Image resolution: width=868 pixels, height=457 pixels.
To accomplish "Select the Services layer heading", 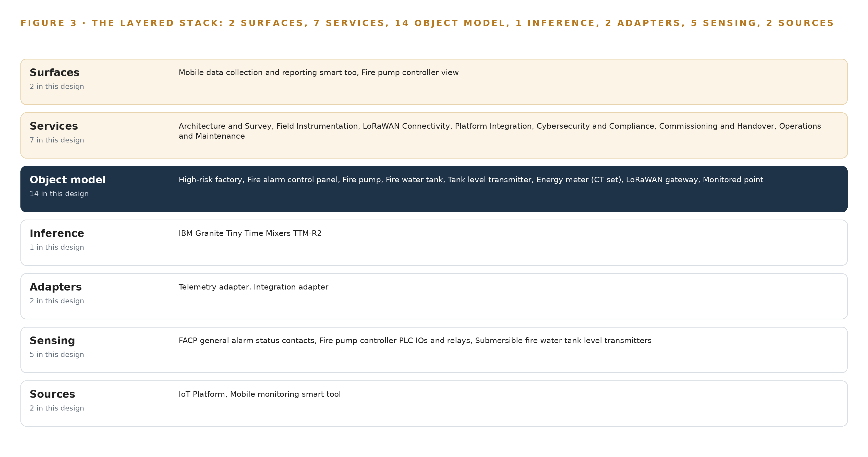I will click(x=54, y=126).
